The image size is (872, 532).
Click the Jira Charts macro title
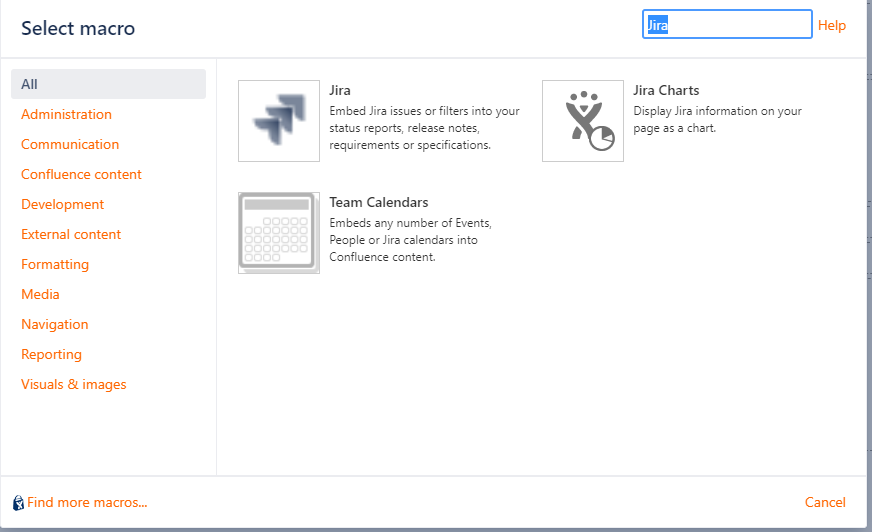pyautogui.click(x=666, y=90)
